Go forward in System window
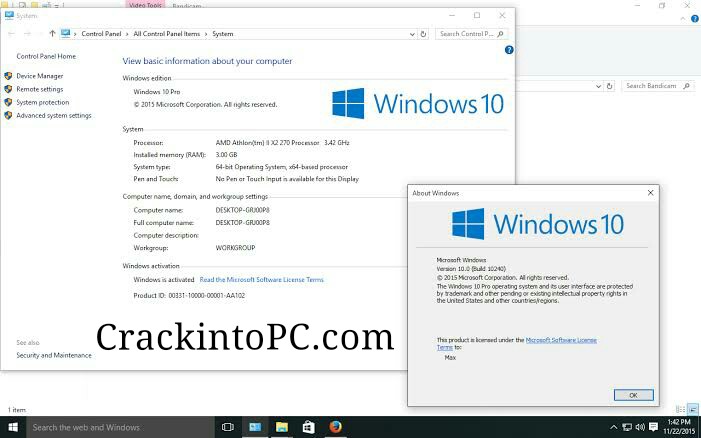 coord(27,34)
